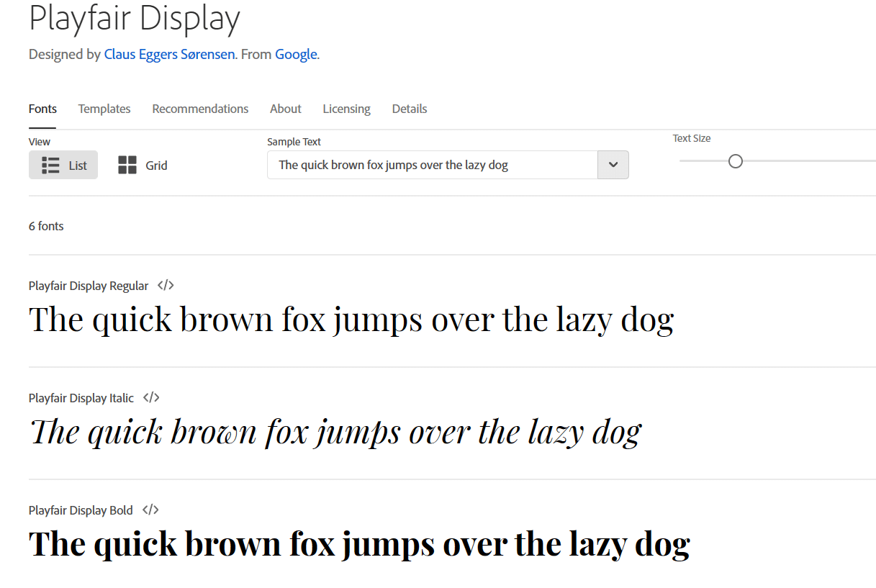Click the Playfair Display Bold sample text
This screenshot has height=588, width=876.
click(x=358, y=544)
